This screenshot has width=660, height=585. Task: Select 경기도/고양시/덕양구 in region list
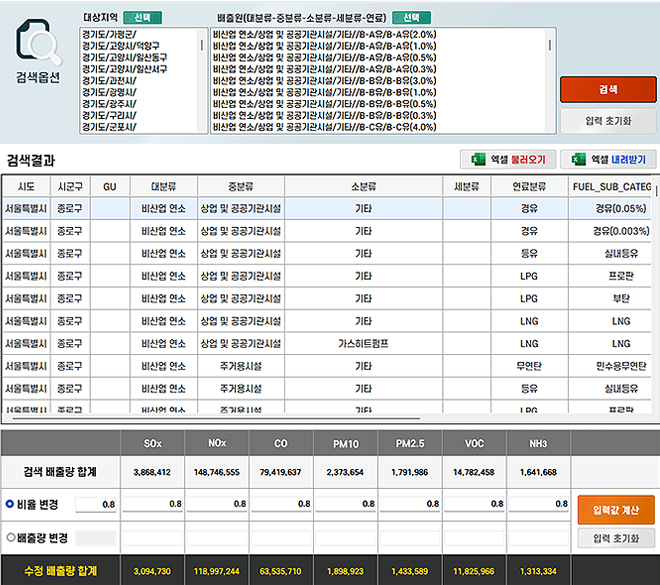click(x=121, y=46)
